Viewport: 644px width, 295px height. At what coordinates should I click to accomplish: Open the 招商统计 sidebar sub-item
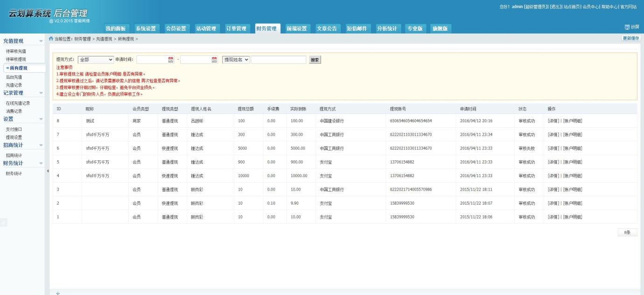[x=14, y=155]
